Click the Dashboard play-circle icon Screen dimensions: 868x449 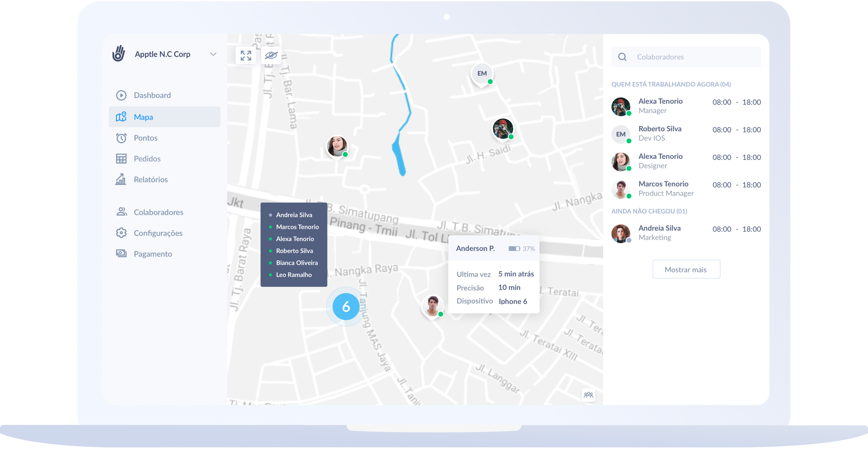click(x=121, y=95)
